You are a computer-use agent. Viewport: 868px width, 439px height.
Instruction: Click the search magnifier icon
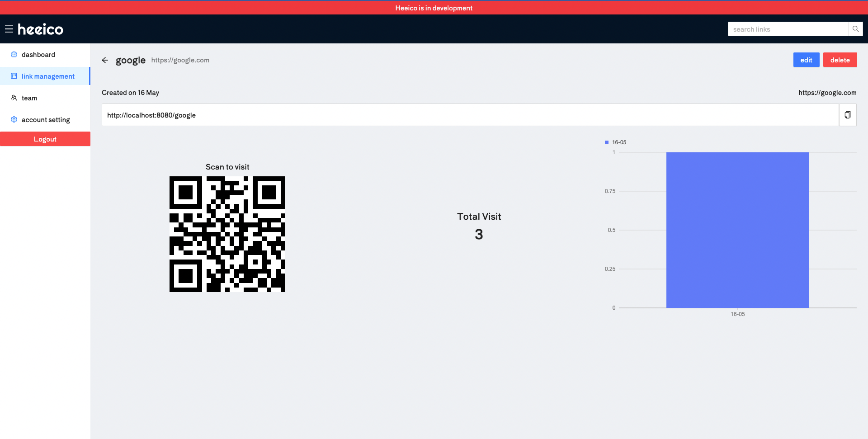pyautogui.click(x=855, y=29)
